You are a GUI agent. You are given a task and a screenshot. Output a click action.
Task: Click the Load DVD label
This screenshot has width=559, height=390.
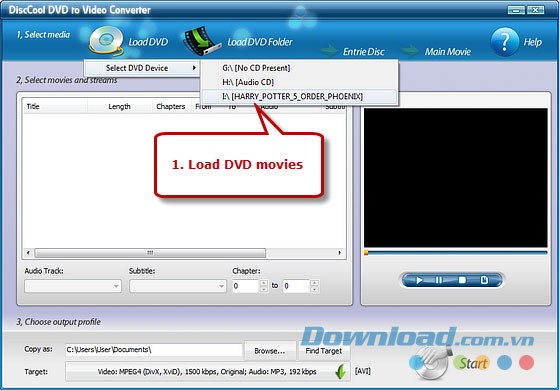pos(148,42)
